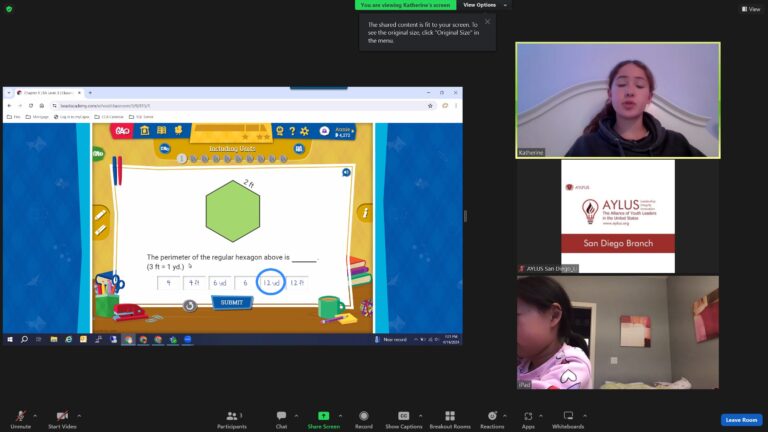768x432 pixels.
Task: Open the building icon in game toolbar
Action: 144,130
